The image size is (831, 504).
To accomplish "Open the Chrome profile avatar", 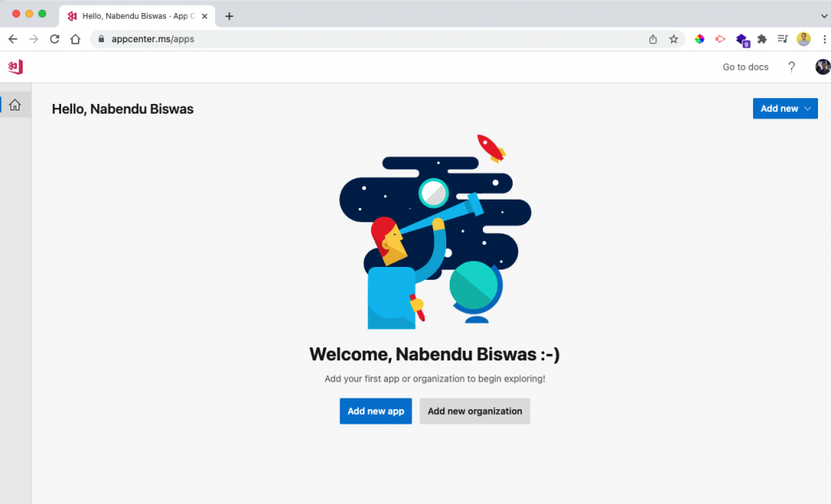I will coord(803,39).
